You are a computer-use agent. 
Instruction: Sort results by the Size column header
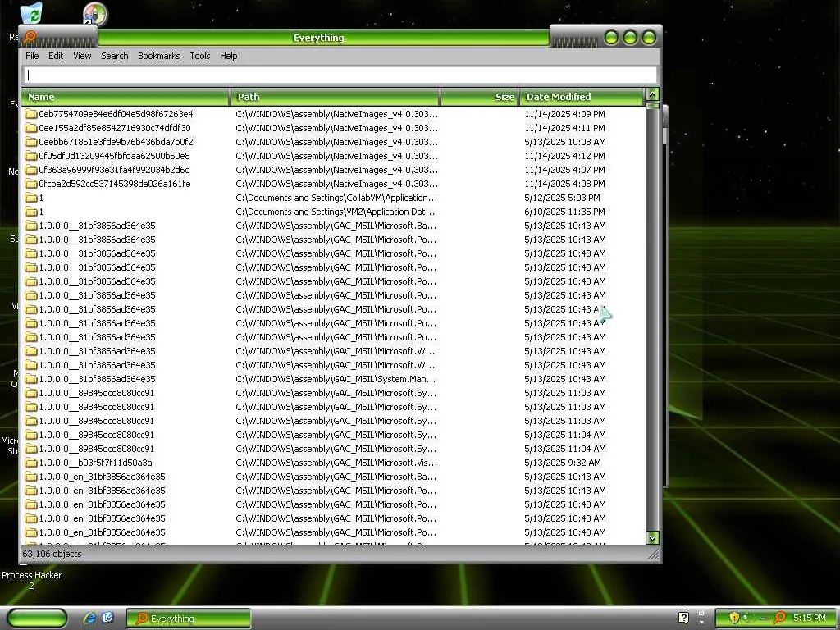480,97
